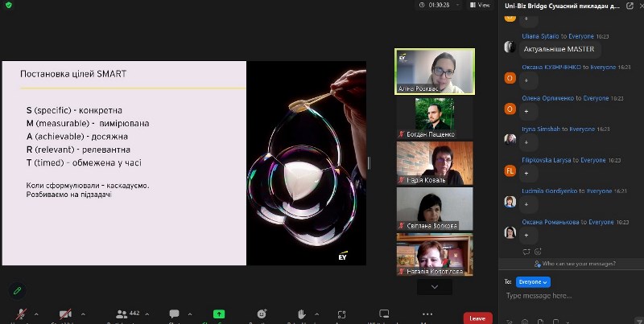
Task: Click the FL avatar of Filipkovska Larysa
Action: (x=510, y=170)
